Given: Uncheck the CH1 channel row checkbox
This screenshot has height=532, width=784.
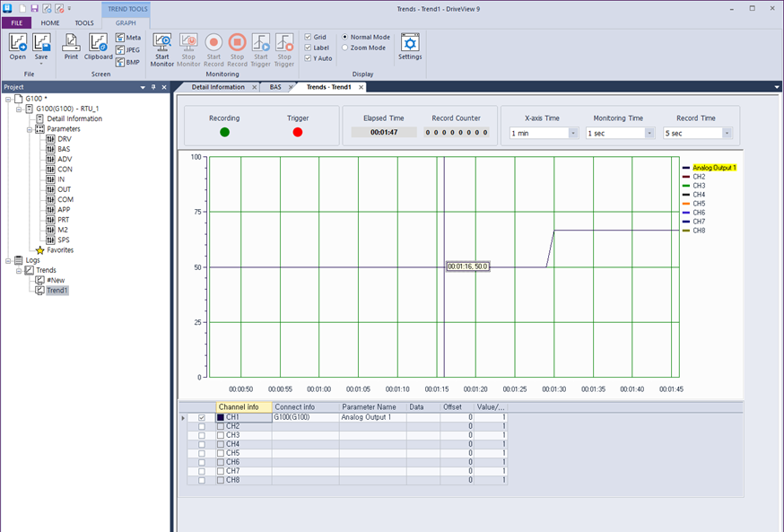Looking at the screenshot, I should point(202,417).
